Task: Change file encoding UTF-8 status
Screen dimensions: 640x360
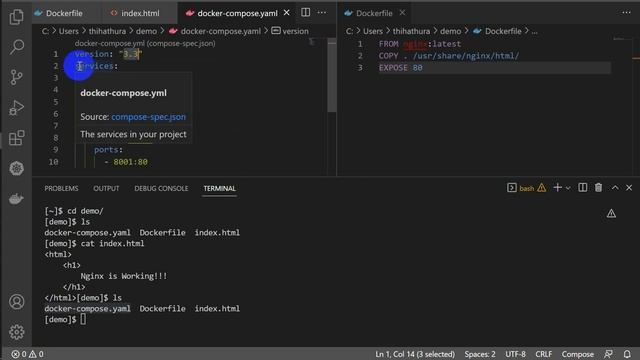Action: coord(516,354)
